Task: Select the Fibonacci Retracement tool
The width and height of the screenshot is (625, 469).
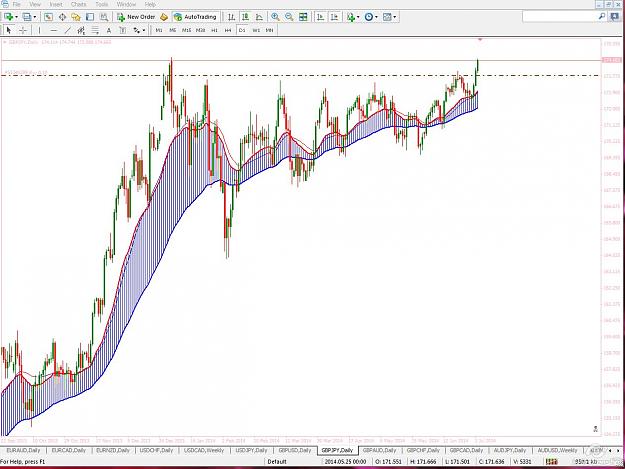Action: point(95,30)
